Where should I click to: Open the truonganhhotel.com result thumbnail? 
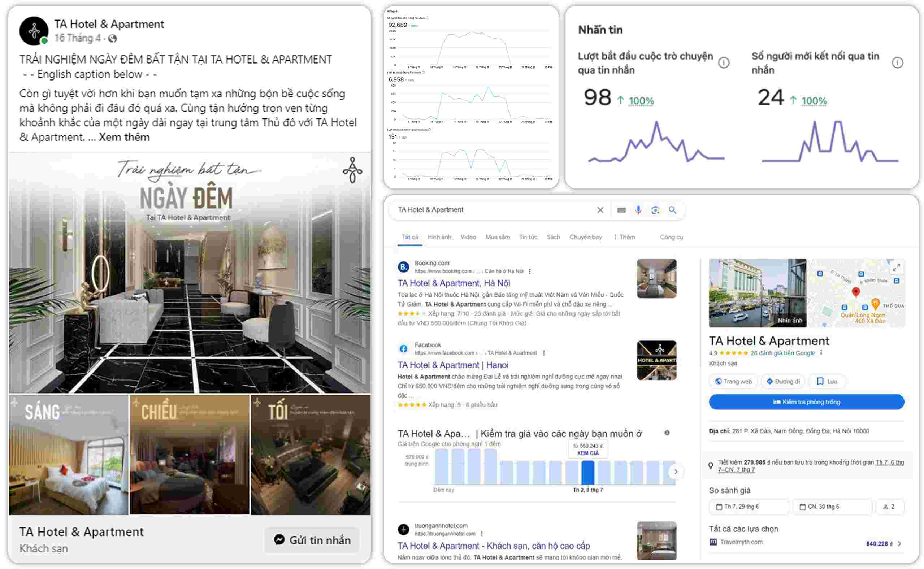[656, 541]
